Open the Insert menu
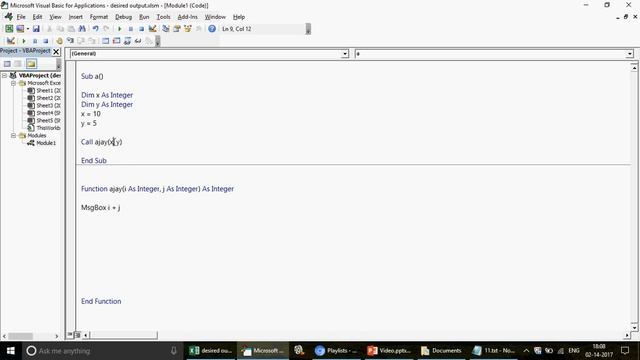 [x=76, y=17]
